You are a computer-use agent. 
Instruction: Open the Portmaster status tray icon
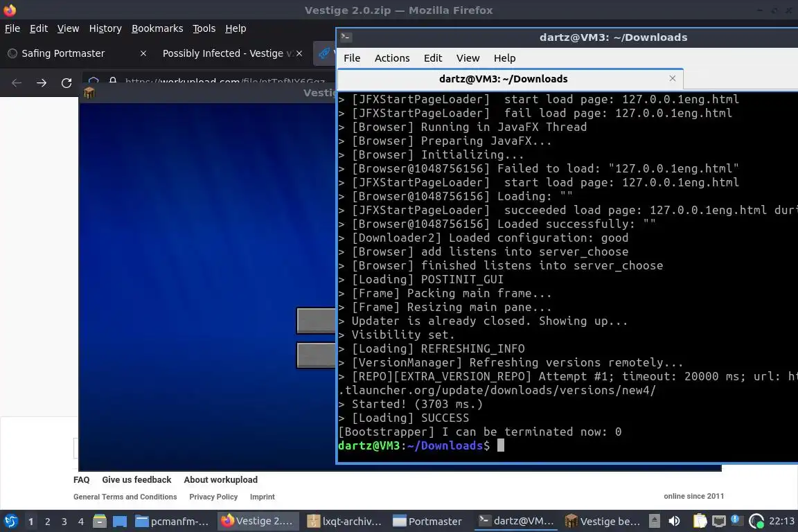pyautogui.click(x=756, y=521)
